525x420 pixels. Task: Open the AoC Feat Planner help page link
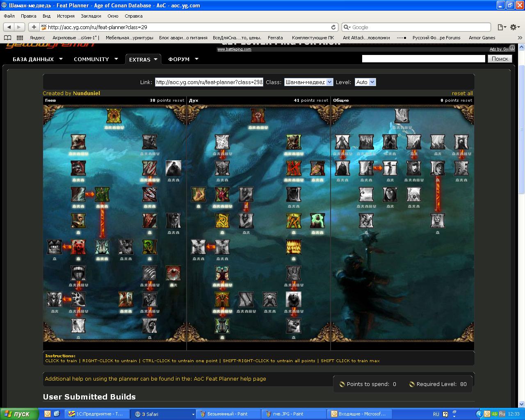tap(230, 379)
